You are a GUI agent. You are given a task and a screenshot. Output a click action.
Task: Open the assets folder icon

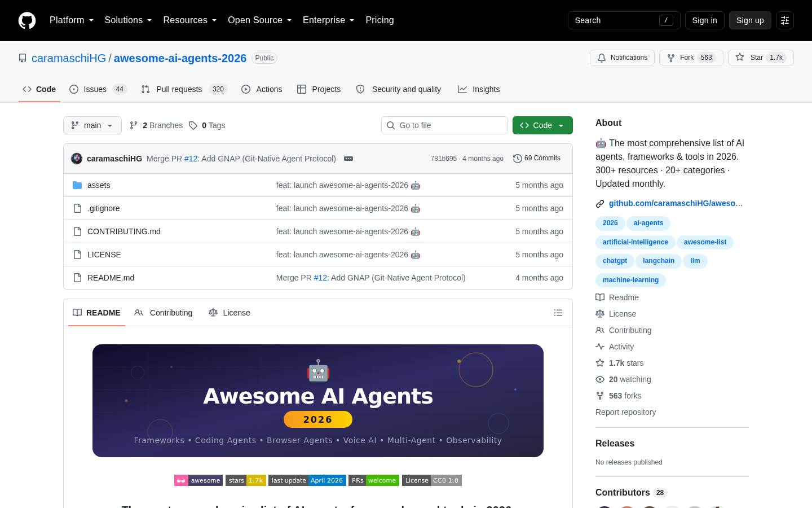tap(77, 185)
